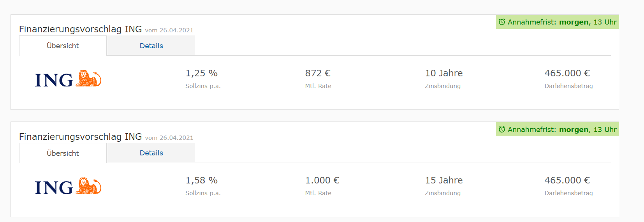Click the orange ING lion in the 1,58 % offer
Viewport: 644px width, 222px height.
pos(88,186)
